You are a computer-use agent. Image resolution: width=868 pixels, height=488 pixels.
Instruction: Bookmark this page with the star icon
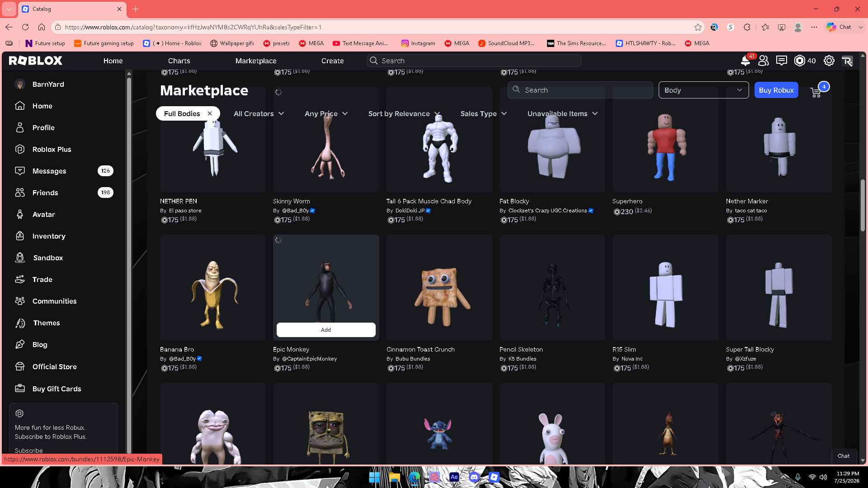[698, 27]
